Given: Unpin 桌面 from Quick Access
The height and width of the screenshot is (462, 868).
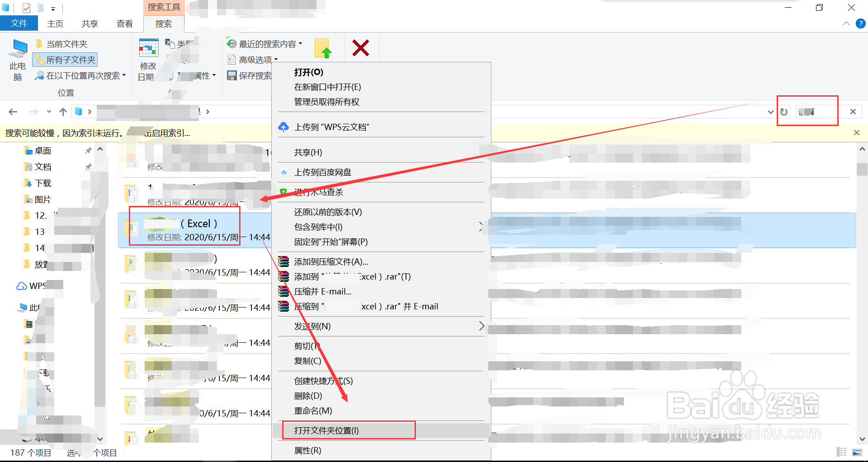Looking at the screenshot, I should (x=89, y=150).
